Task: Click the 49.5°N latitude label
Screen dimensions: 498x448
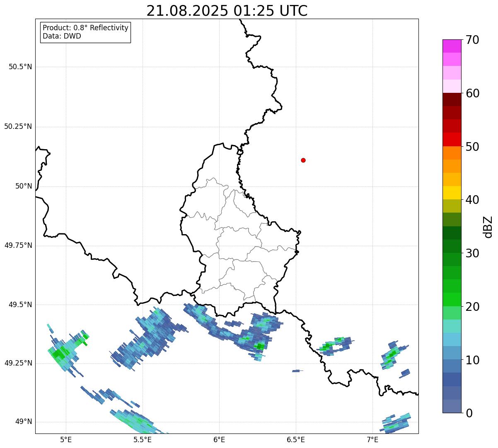Action: [20, 305]
